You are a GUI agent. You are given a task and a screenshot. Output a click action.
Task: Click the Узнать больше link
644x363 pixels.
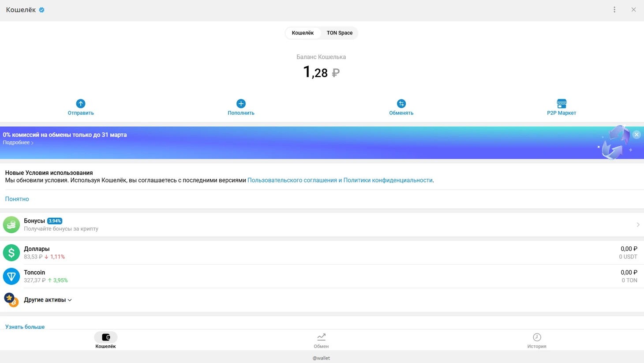pos(25,327)
